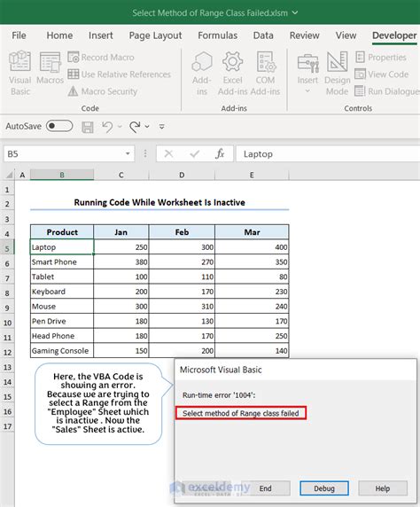Select the Smart Phone cell
Viewport: 420px width, 507px height.
(62, 261)
